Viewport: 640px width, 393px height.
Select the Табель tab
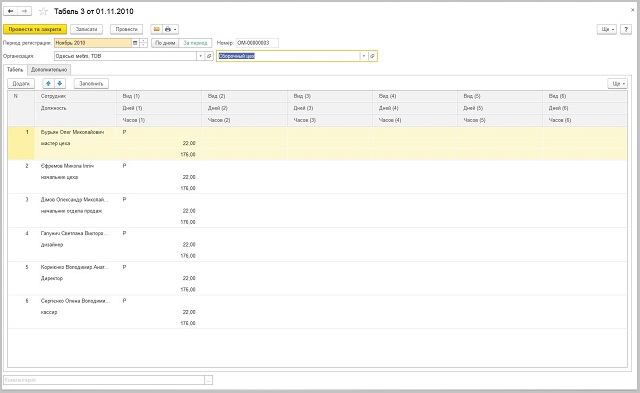[15, 70]
